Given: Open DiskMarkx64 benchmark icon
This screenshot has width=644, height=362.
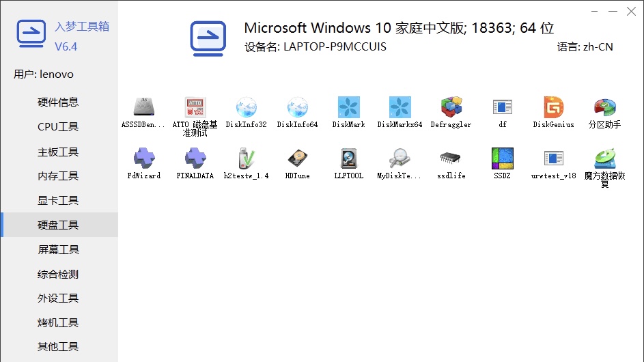Looking at the screenshot, I should (400, 107).
